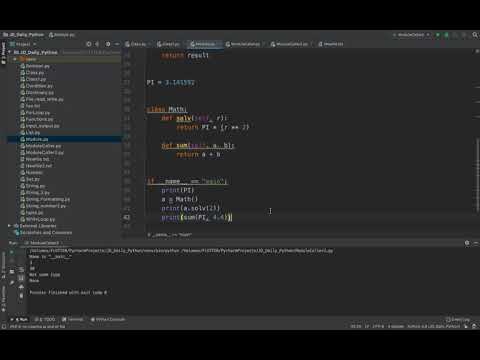
Task: Open the Python Console tab
Action: 108,319
